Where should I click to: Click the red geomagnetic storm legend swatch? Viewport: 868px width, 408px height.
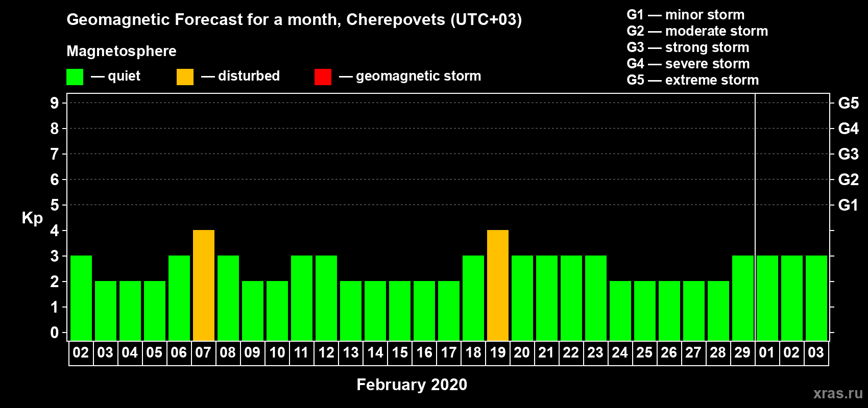coord(323,77)
